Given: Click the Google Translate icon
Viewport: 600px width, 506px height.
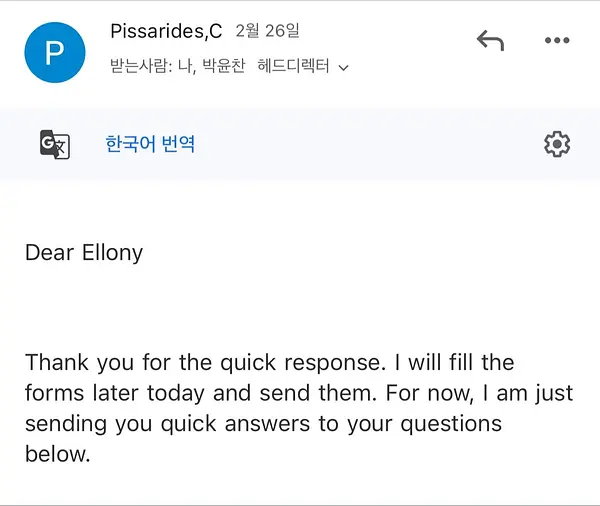Looking at the screenshot, I should pyautogui.click(x=55, y=144).
